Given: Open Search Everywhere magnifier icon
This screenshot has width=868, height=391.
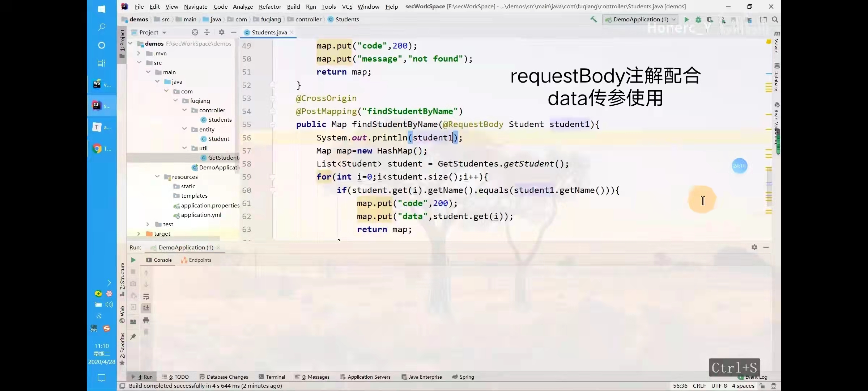Looking at the screenshot, I should tap(775, 20).
